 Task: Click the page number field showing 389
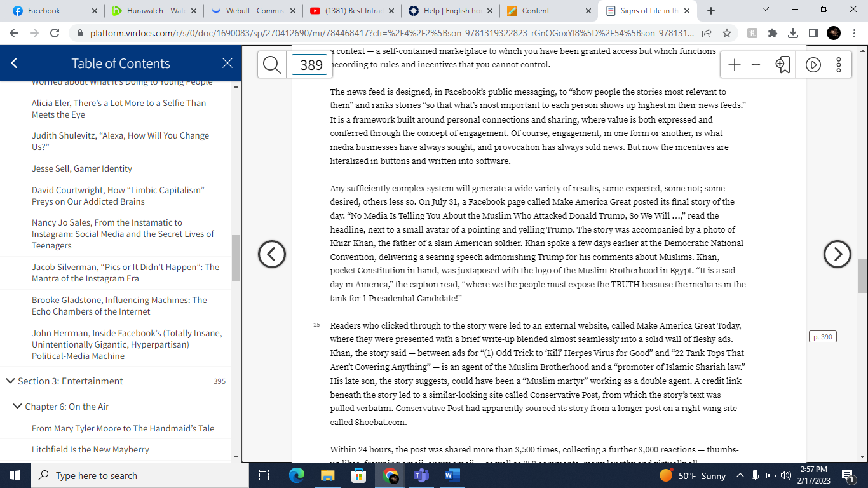point(309,65)
